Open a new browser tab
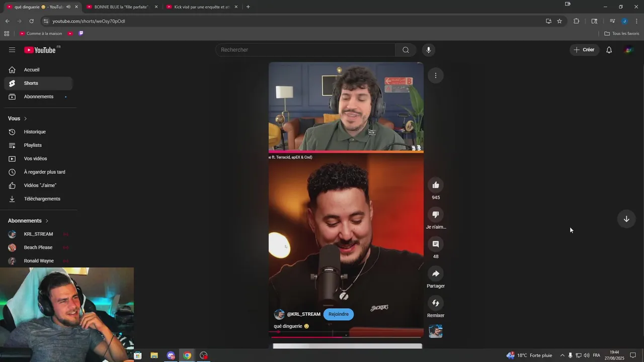Screen dimensions: 644x362 (x=248, y=7)
